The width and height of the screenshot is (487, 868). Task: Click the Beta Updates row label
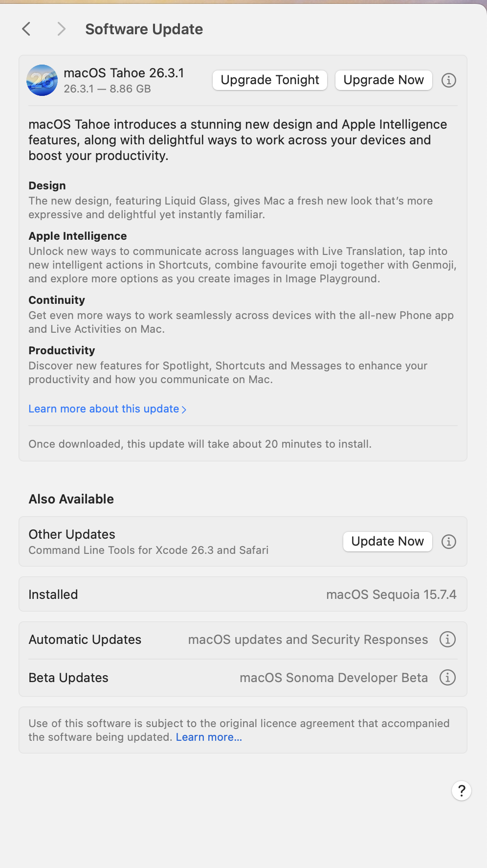[x=68, y=678]
